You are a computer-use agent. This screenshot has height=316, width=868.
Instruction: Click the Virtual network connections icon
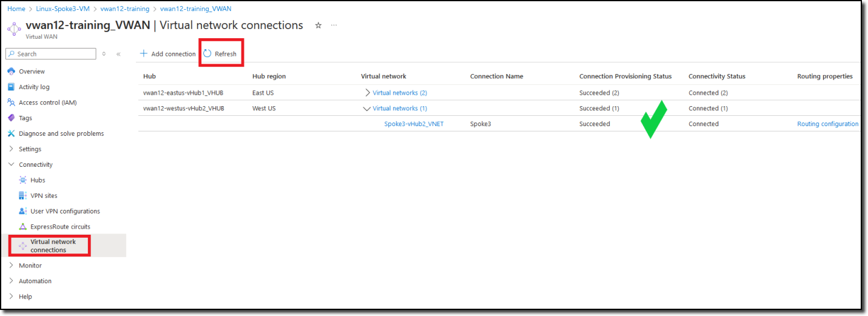(x=23, y=246)
